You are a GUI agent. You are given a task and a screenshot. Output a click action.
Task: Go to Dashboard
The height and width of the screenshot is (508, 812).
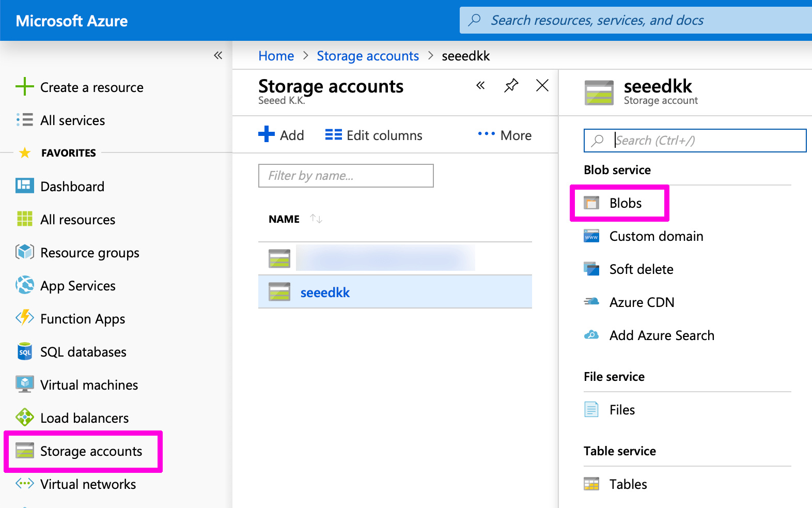click(72, 187)
